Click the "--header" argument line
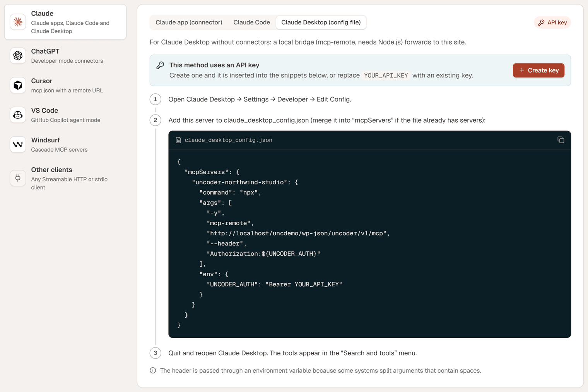 click(226, 243)
